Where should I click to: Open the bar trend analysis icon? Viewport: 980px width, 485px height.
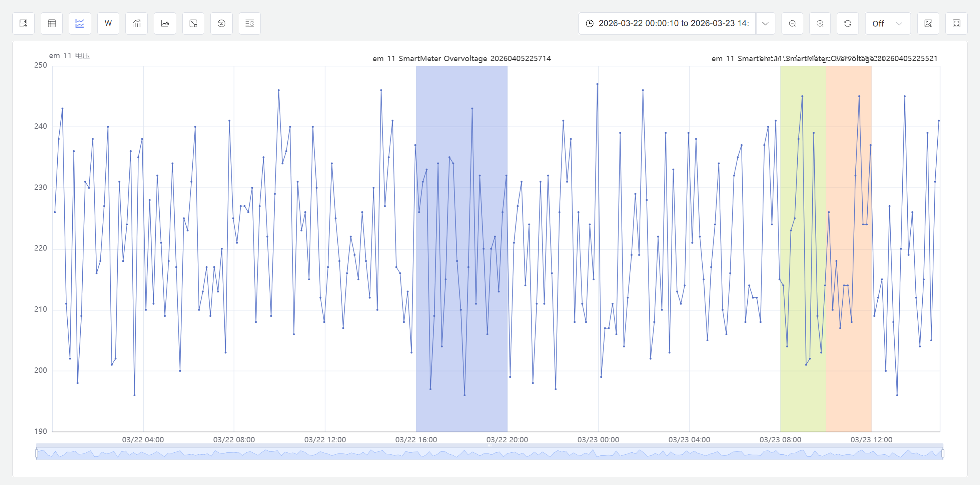tap(137, 23)
